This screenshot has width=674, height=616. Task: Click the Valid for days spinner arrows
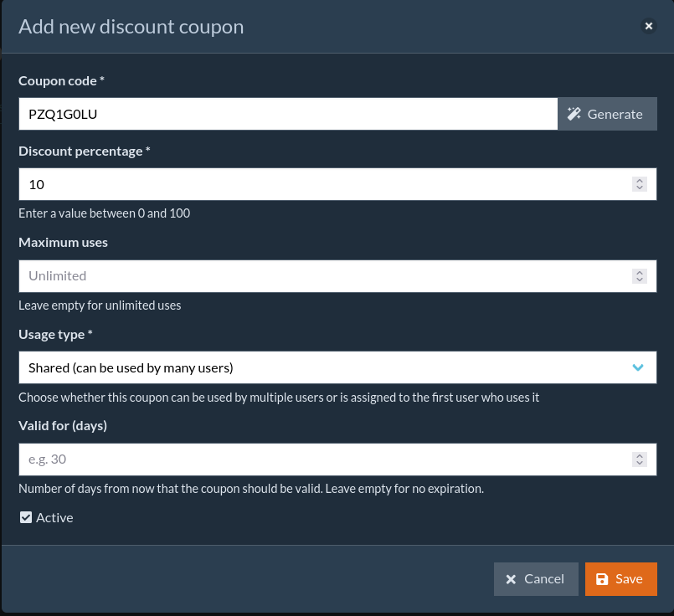(640, 459)
